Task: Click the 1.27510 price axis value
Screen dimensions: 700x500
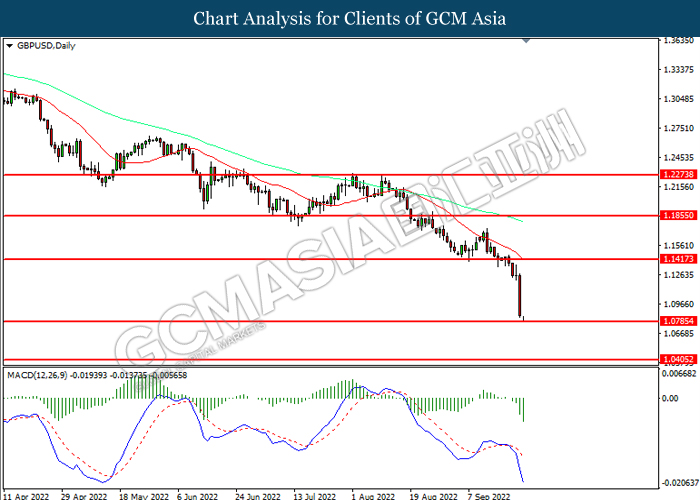Action: pos(679,128)
